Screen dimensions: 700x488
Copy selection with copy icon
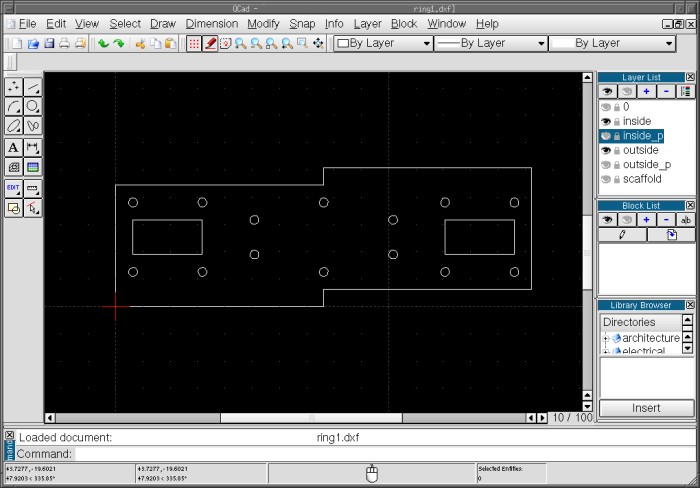tap(155, 43)
